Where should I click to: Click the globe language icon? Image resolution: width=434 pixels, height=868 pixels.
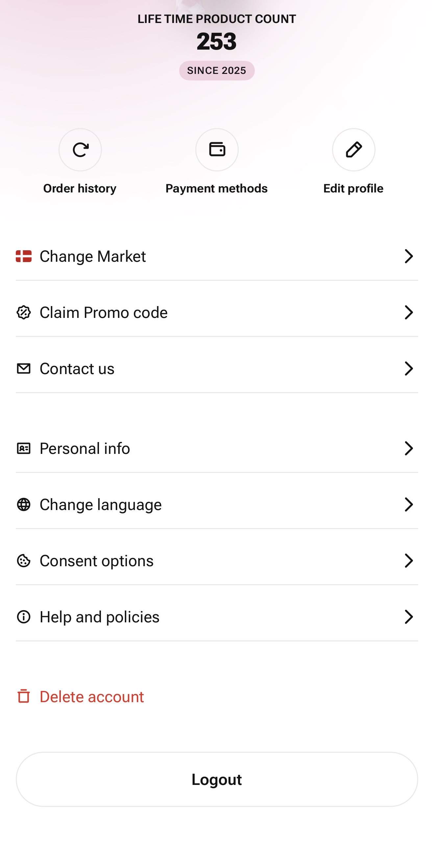coord(24,504)
